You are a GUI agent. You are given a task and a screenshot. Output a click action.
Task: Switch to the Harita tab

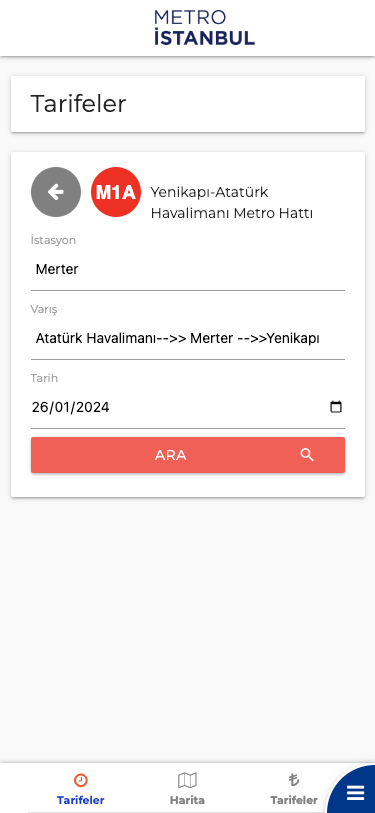(187, 800)
